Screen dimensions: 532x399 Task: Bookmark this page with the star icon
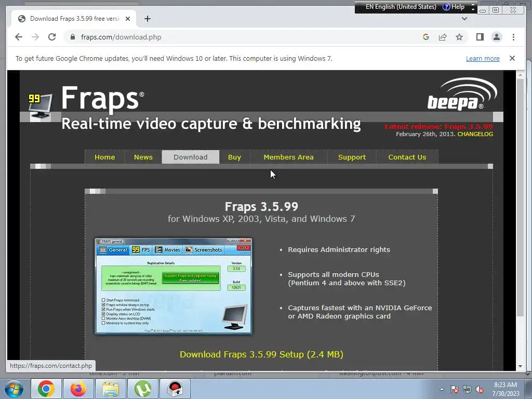click(459, 37)
